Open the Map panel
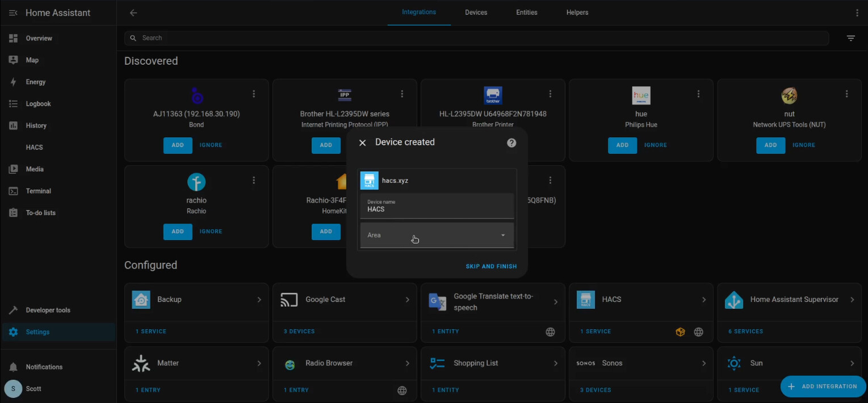This screenshot has width=868, height=403. click(58, 60)
